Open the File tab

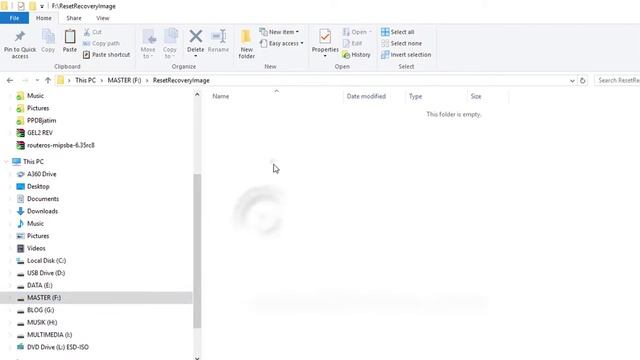click(14, 18)
